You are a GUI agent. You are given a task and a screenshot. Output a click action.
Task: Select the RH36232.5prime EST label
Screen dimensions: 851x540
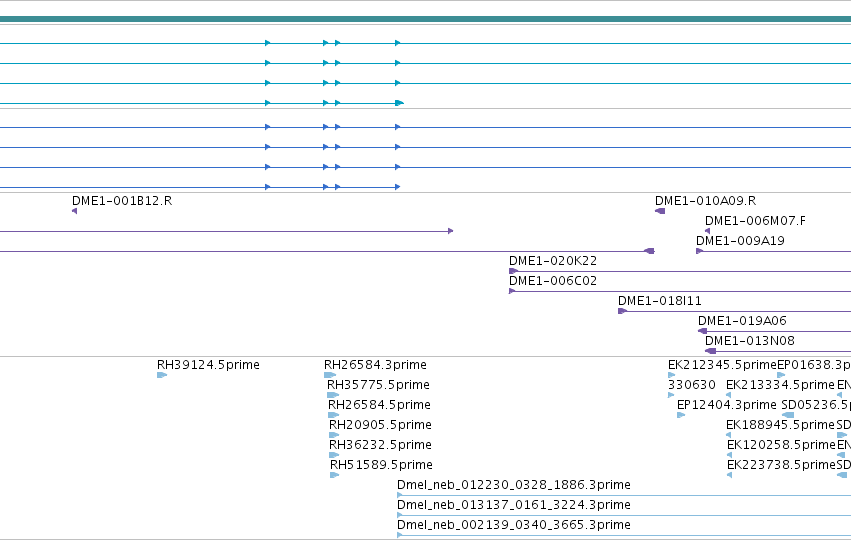point(380,446)
